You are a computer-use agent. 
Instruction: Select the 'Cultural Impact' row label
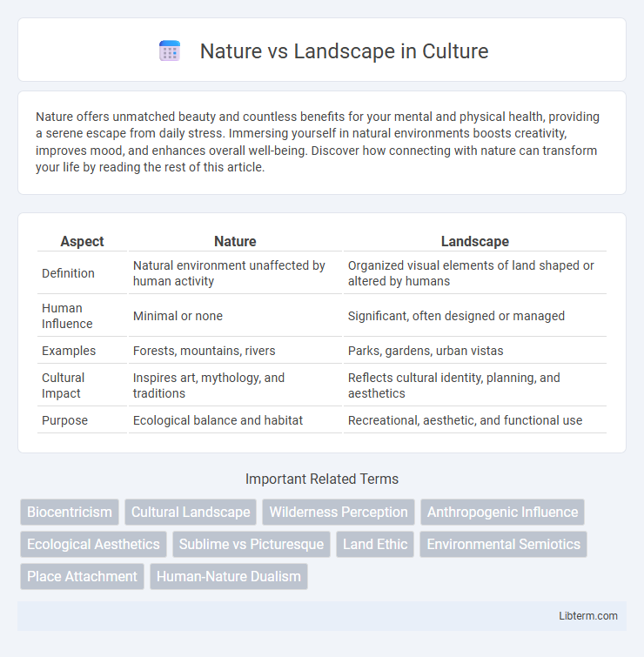(64, 385)
